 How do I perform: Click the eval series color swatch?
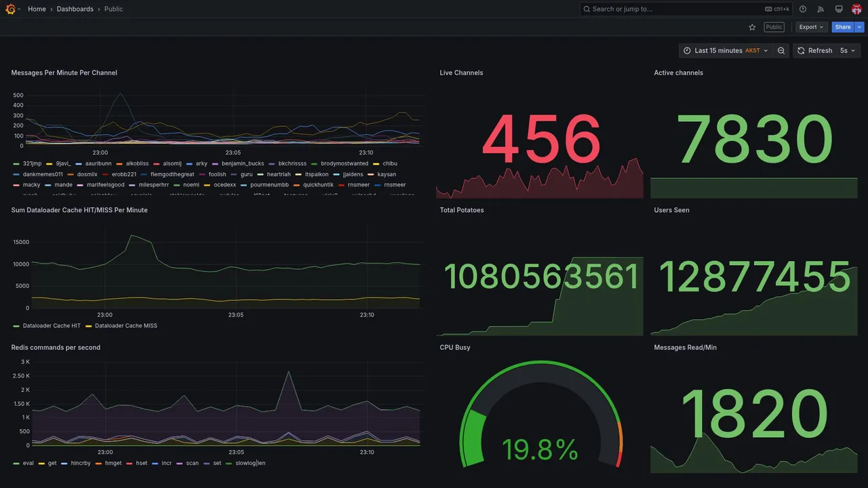click(16, 464)
